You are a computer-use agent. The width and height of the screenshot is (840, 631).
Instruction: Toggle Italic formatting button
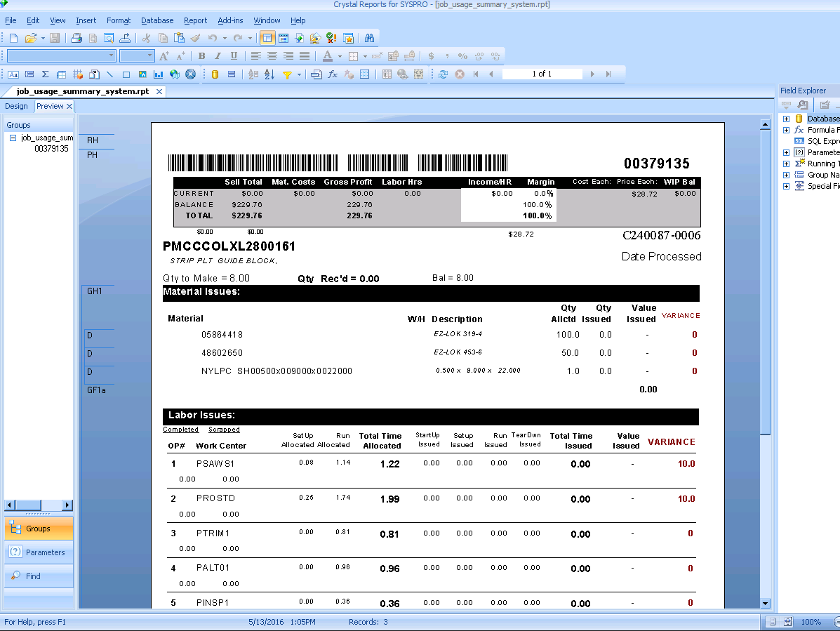click(218, 56)
